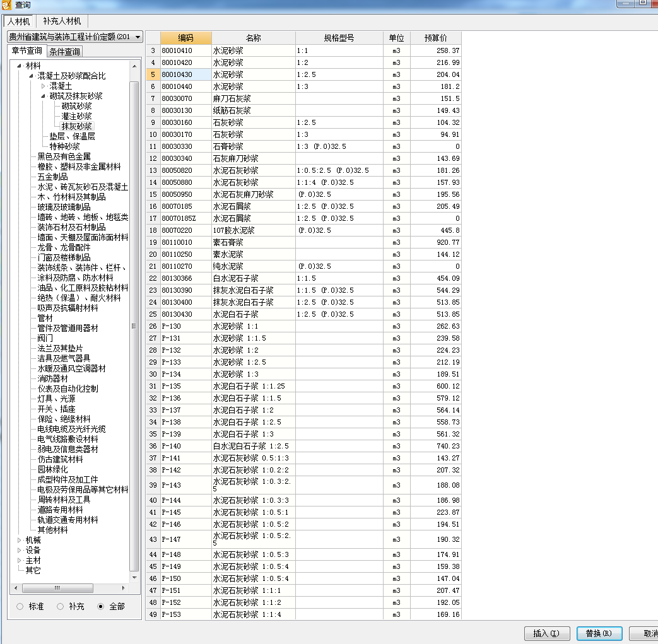The height and width of the screenshot is (644, 658).
Task: Collapse the 混凝土及砂浆配合比 node
Action: 31,76
